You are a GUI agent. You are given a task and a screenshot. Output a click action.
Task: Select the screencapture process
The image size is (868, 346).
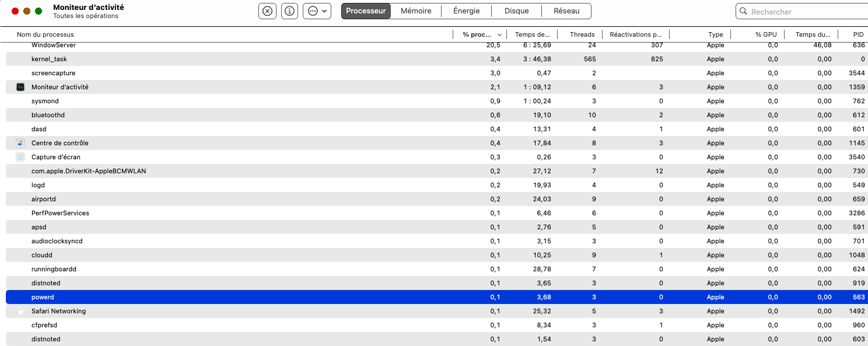point(436,73)
